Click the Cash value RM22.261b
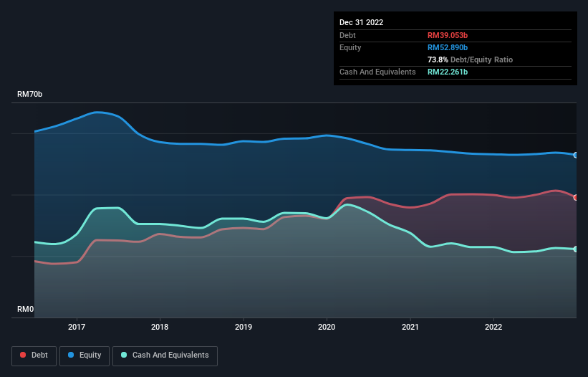The image size is (588, 377). click(448, 72)
